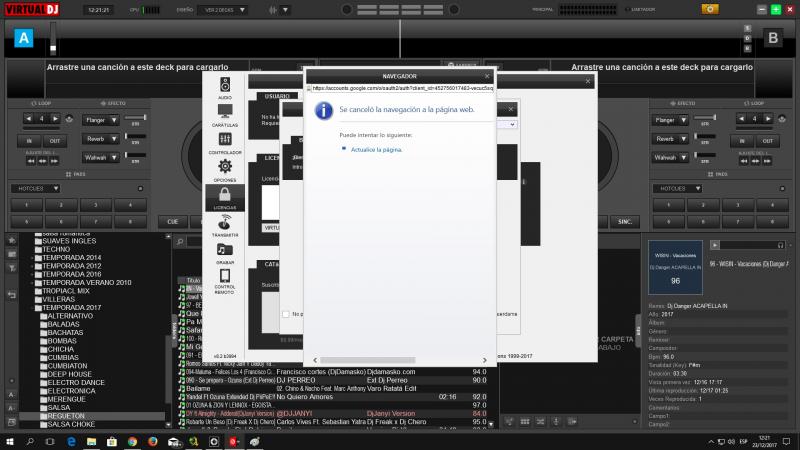Click the sidelist icon at the bottom of the browser sidebar
800x450 pixels.
12,422
